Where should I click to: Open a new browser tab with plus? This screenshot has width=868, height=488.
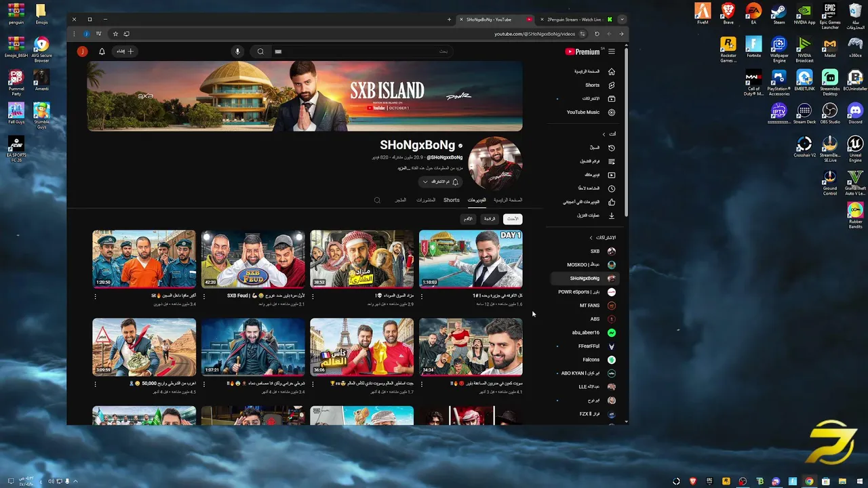(x=449, y=20)
